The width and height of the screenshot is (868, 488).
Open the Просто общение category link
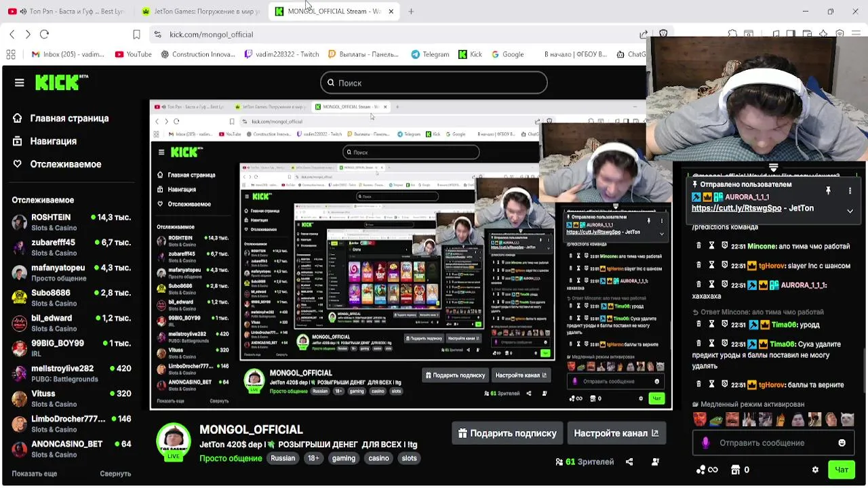(231, 458)
